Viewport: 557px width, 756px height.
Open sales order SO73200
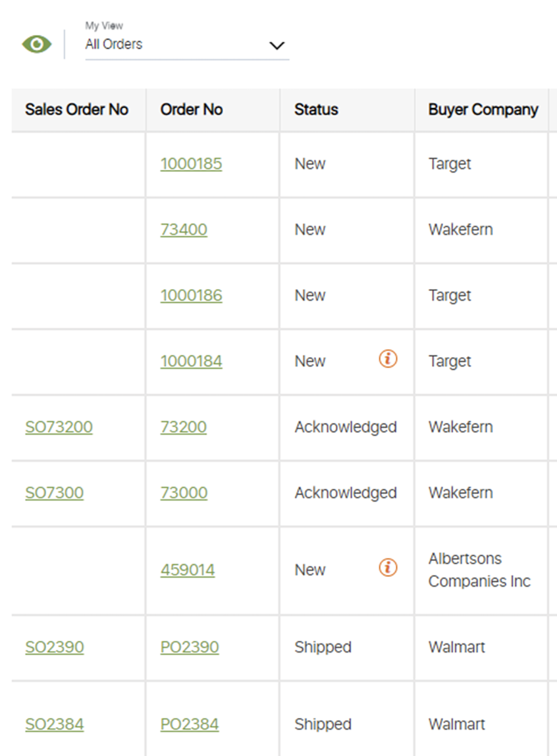point(59,427)
